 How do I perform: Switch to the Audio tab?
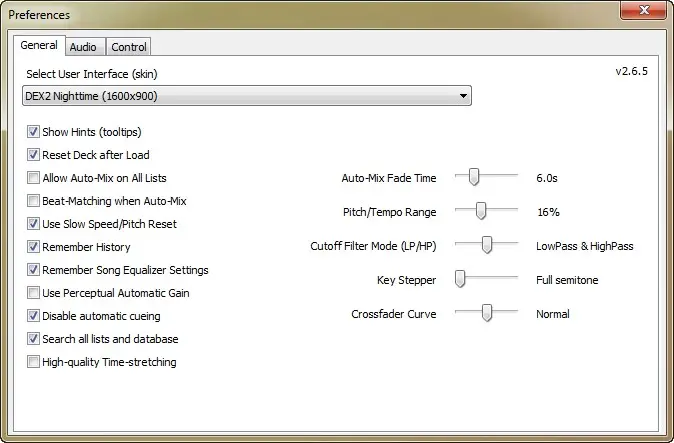(x=84, y=46)
